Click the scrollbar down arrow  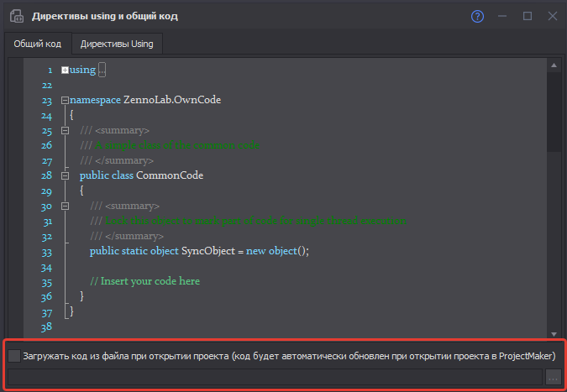coord(554,334)
